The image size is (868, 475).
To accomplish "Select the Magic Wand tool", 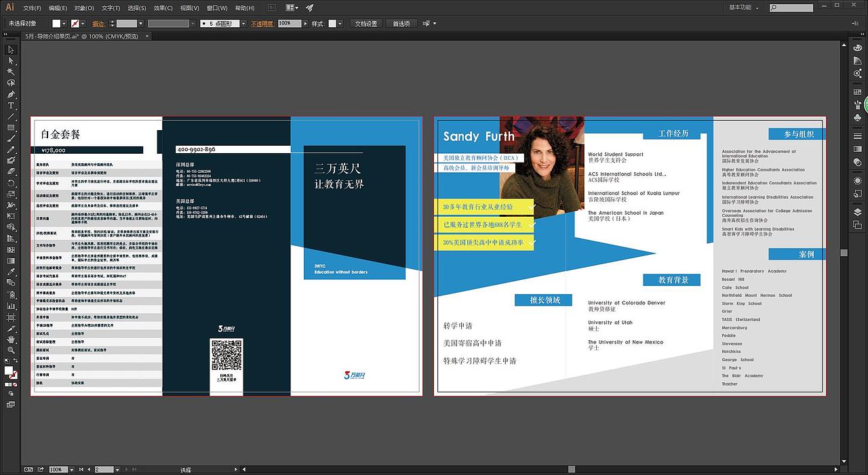I will [x=11, y=72].
